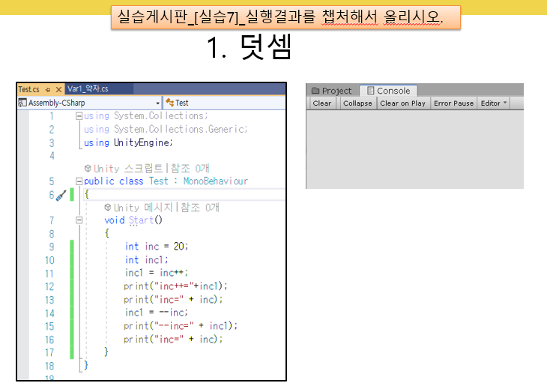Click the Assembly-CSharp project icon
The image size is (547, 392).
pyautogui.click(x=22, y=103)
